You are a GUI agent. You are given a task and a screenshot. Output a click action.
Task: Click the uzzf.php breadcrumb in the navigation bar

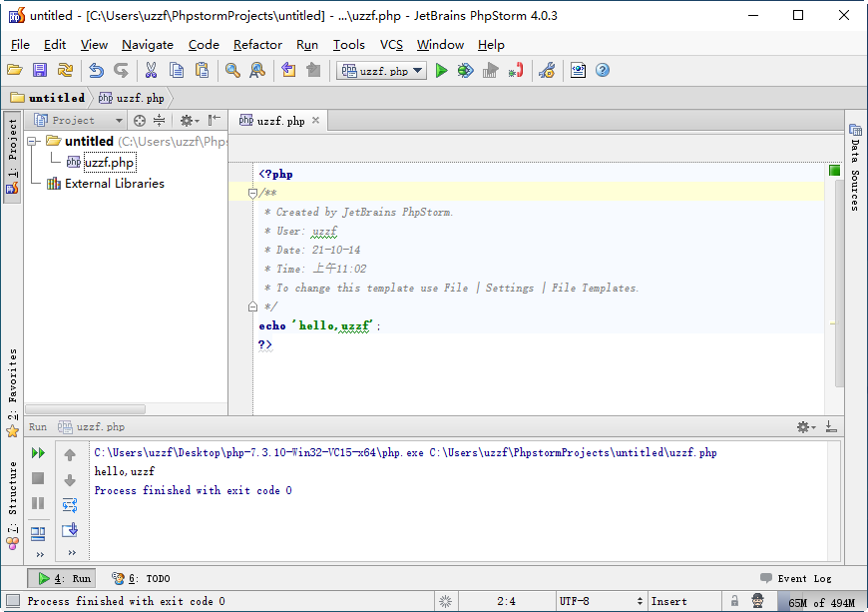tap(132, 98)
